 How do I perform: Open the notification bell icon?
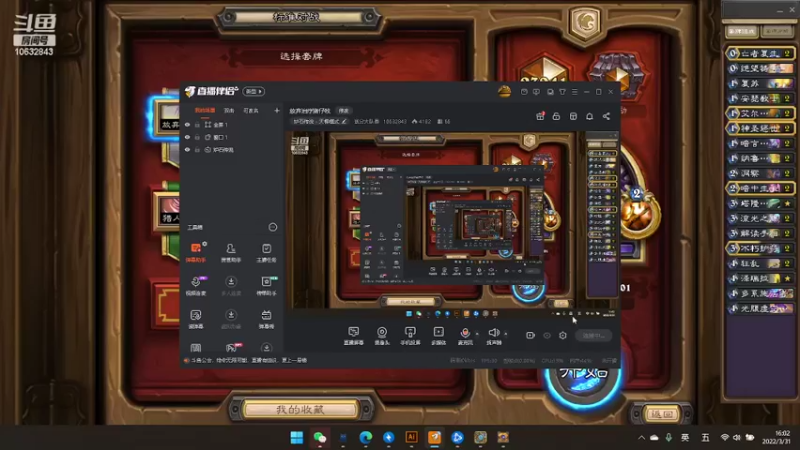(x=589, y=116)
